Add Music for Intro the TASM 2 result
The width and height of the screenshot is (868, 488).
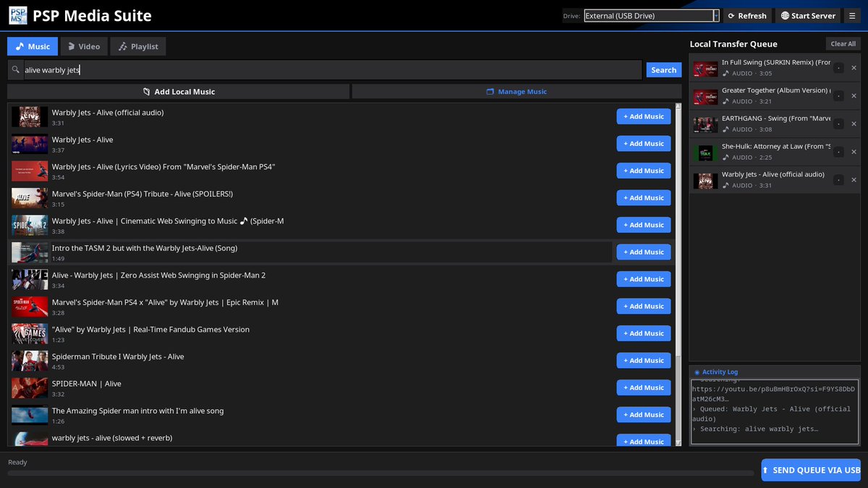point(643,252)
